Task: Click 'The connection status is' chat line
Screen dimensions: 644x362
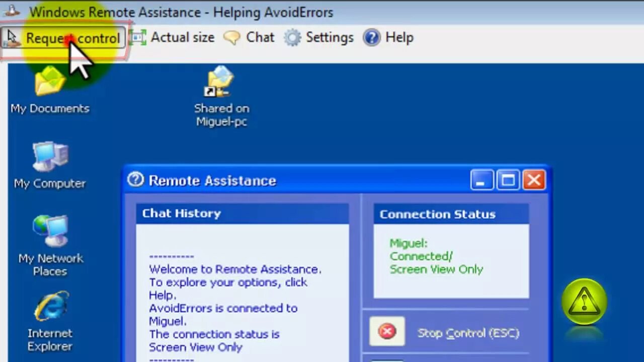Action: [214, 334]
